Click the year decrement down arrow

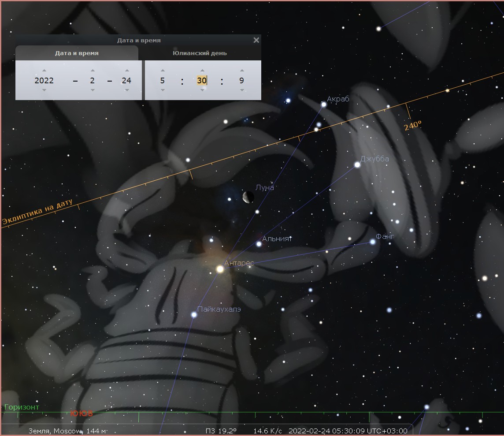44,90
